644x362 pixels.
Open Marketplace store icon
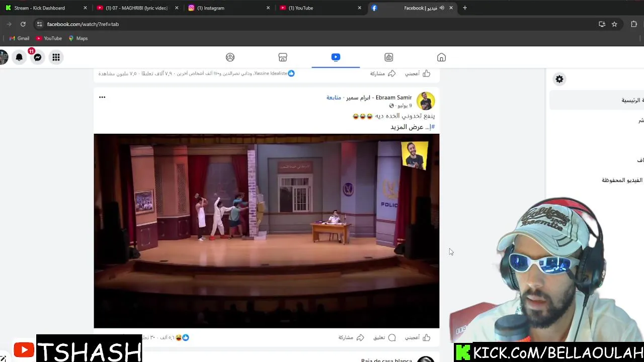click(x=283, y=57)
